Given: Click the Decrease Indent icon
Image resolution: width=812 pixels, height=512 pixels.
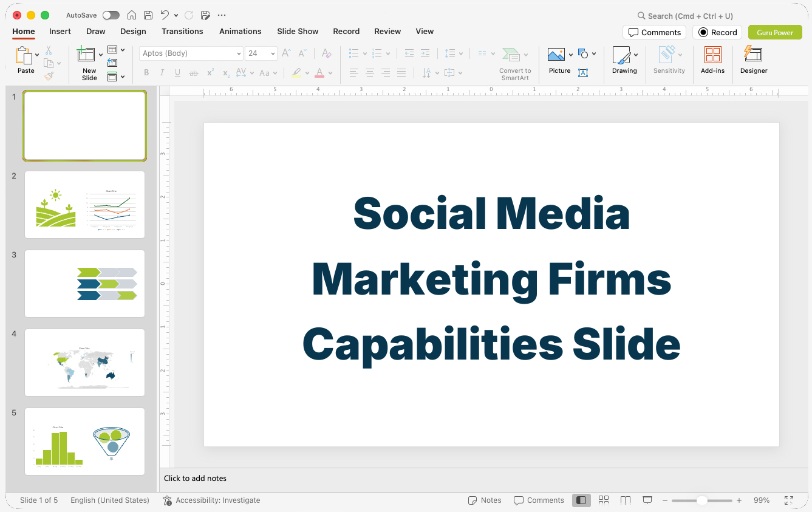Looking at the screenshot, I should click(x=409, y=53).
